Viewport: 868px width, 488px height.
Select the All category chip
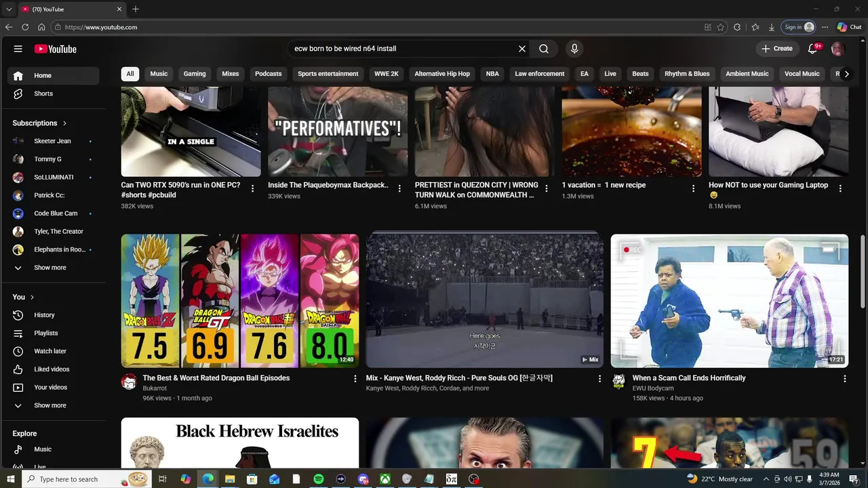coord(130,74)
